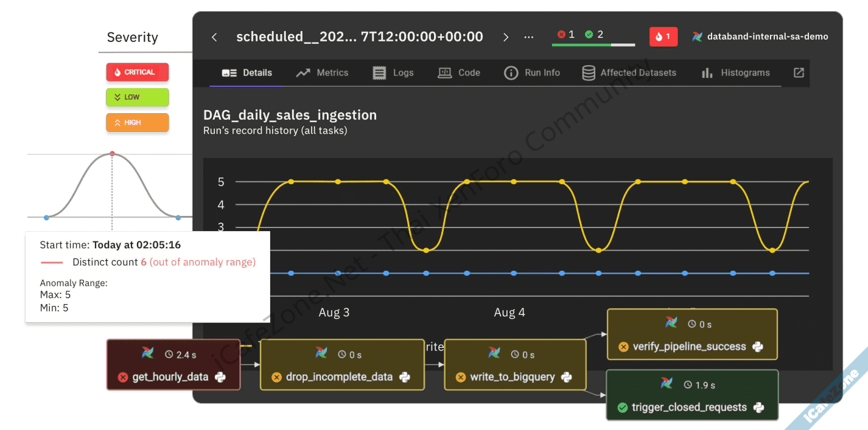Click green success icon on trigger_closed_requests
Viewport: 868px width, 430px height.
(622, 407)
